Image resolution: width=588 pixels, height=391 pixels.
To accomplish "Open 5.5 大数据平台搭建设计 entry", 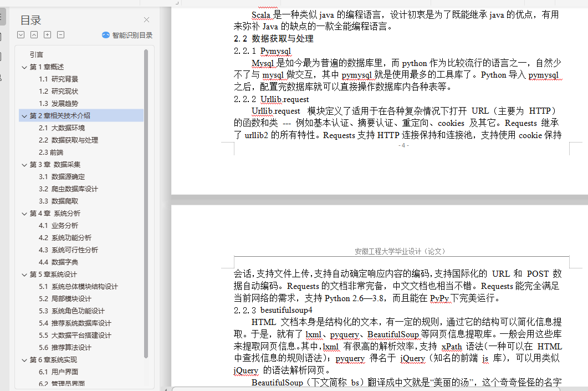I will pos(75,336).
